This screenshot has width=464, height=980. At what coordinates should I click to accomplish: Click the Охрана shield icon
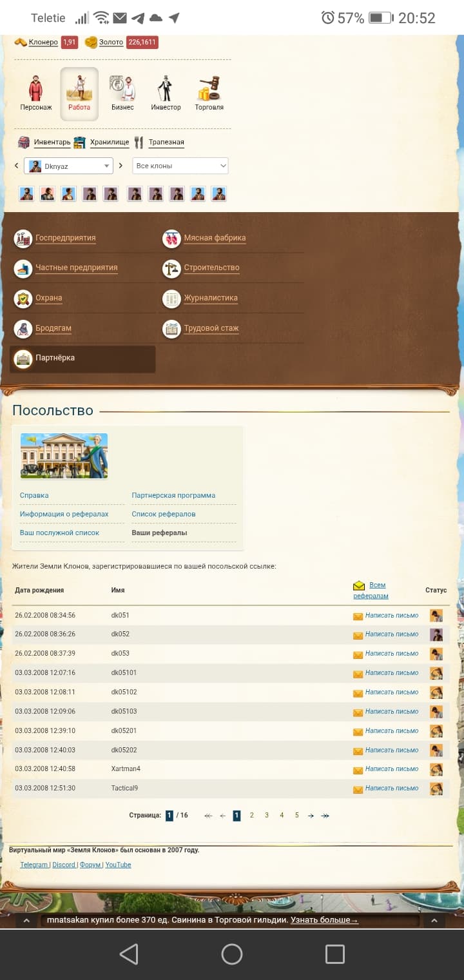[23, 299]
